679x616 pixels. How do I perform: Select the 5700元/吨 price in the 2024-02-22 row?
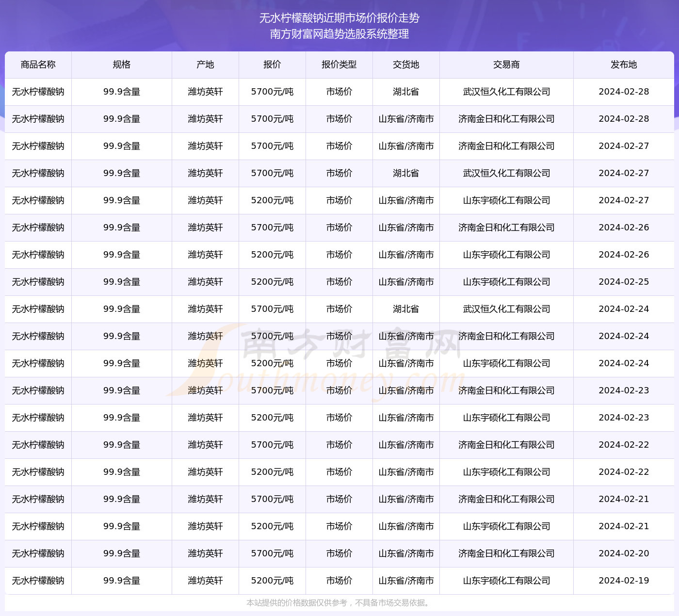[x=272, y=445]
